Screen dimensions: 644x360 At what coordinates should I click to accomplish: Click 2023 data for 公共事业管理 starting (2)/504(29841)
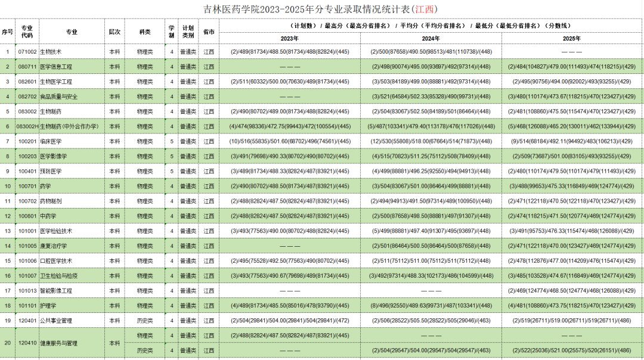coord(290,321)
